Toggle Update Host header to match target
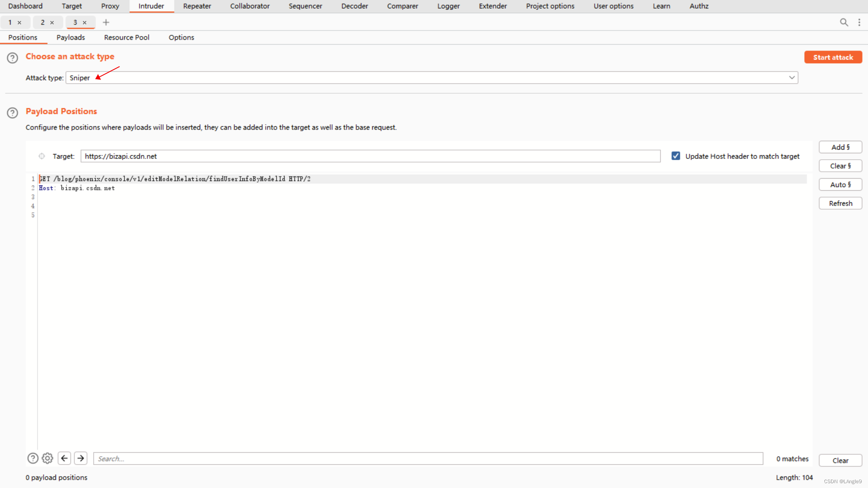Screen dimensions: 868x488 (676, 156)
